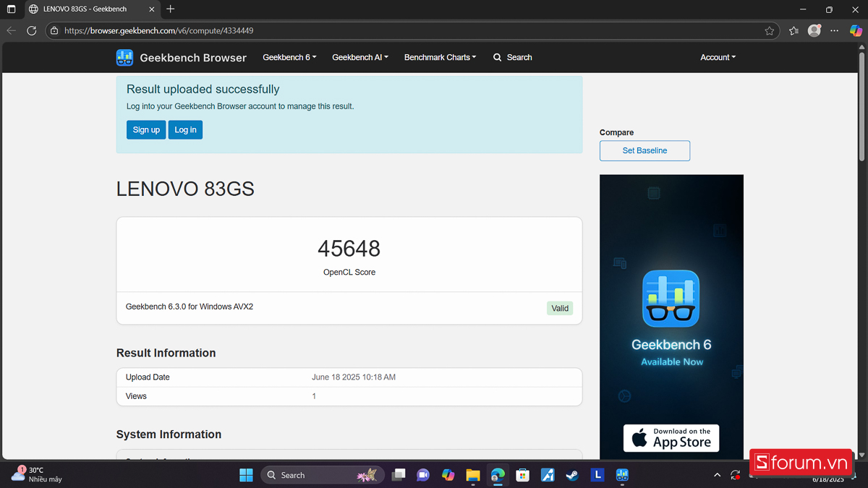Click the Views count link
This screenshot has height=488, width=868.
(314, 396)
